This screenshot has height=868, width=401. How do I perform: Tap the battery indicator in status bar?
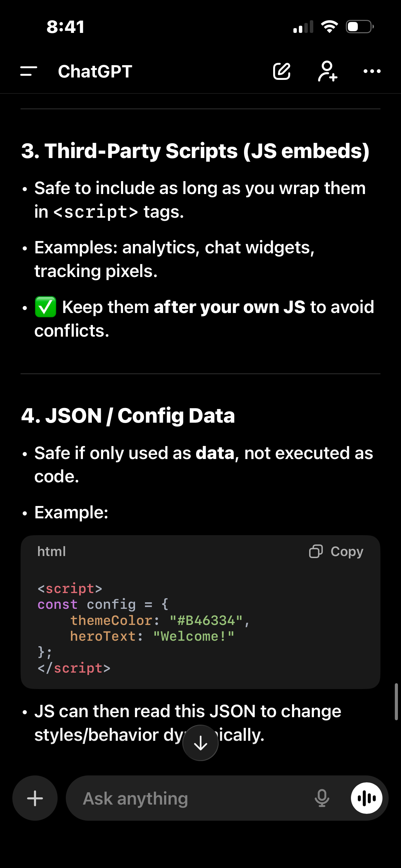click(x=359, y=27)
